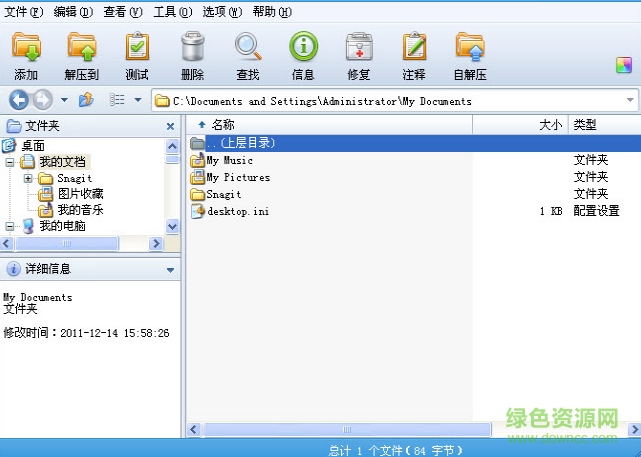Click the 解压到 (Extract to) icon
This screenshot has height=457, width=641.
[82, 56]
